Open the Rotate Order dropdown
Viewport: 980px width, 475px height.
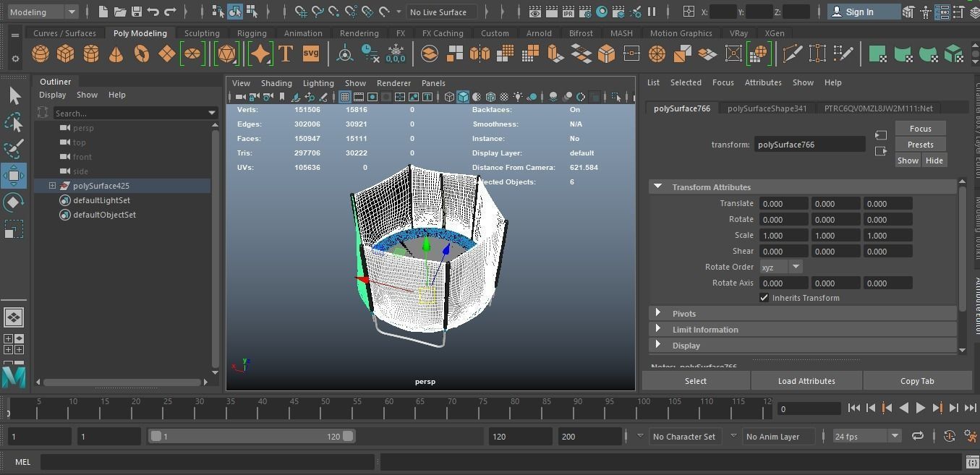pos(796,267)
